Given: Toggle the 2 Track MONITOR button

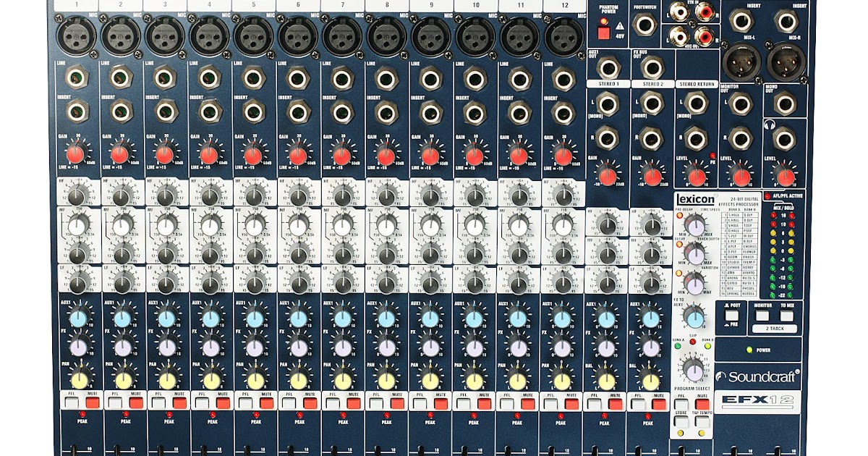Looking at the screenshot, I should click(763, 316).
